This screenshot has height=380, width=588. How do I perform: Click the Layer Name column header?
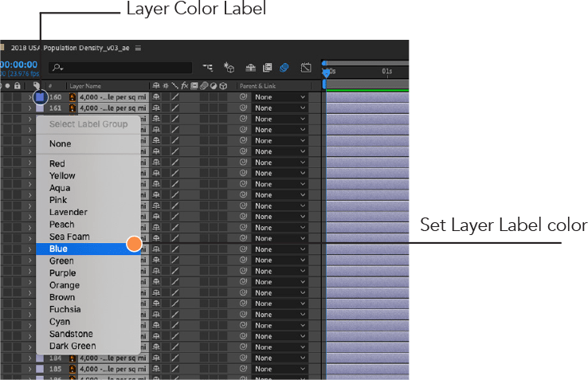(85, 86)
